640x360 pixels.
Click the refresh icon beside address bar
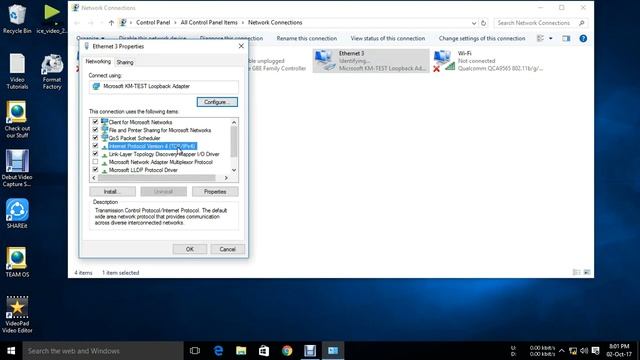484,23
